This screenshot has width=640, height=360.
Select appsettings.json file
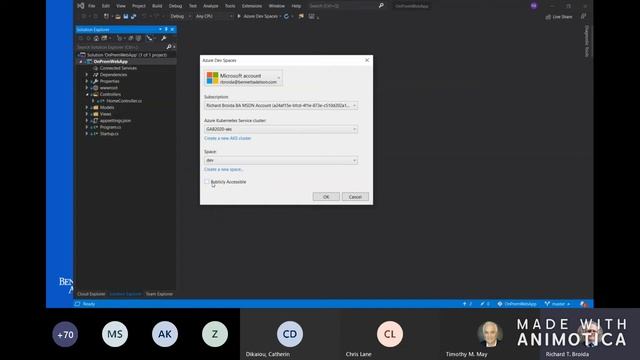click(x=115, y=120)
